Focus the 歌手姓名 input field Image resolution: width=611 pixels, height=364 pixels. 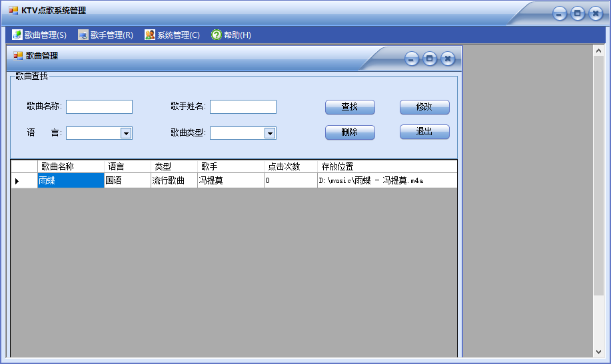(x=243, y=106)
